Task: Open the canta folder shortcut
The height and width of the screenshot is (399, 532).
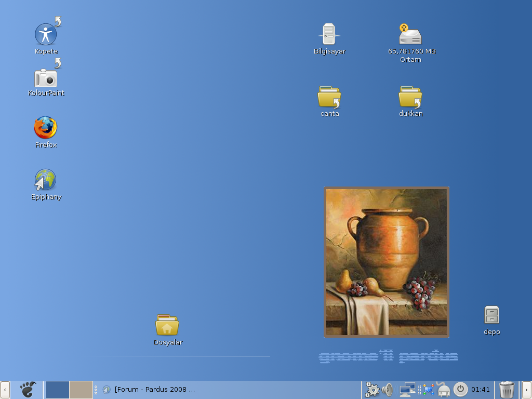Action: [x=329, y=97]
